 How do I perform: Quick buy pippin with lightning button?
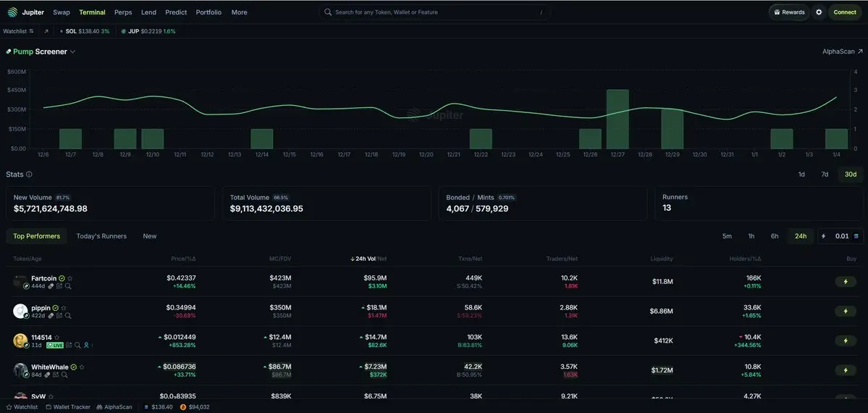(x=846, y=311)
